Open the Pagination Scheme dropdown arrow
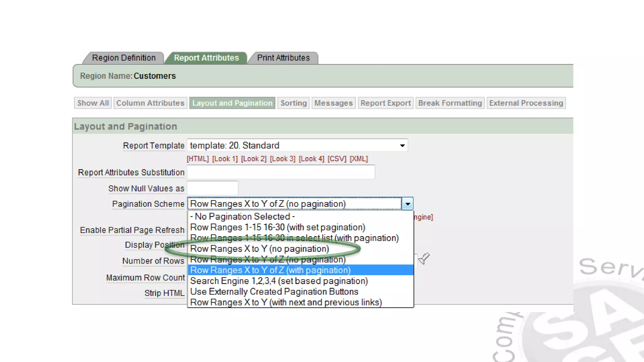 (x=408, y=204)
